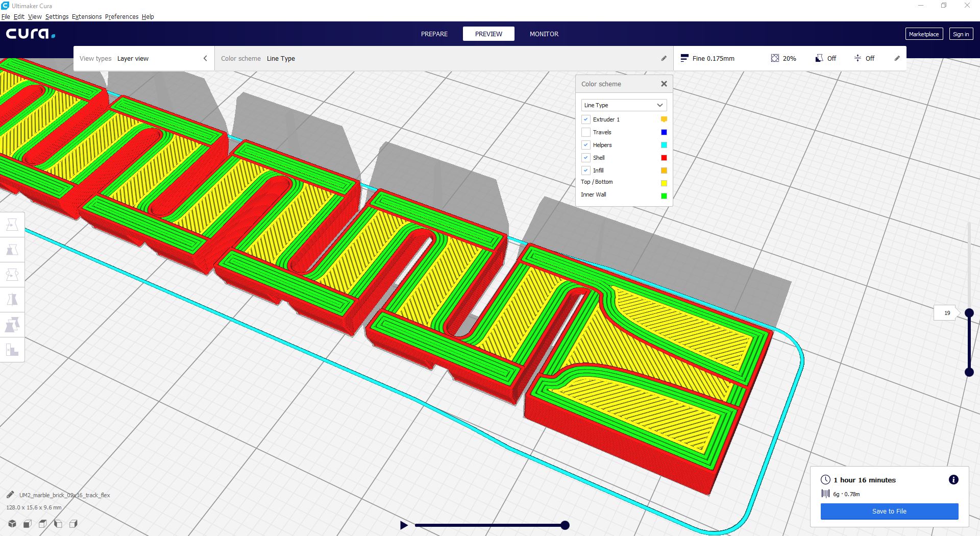This screenshot has width=980, height=536.
Task: Expand the Color scheme Line Type bar
Action: point(444,58)
